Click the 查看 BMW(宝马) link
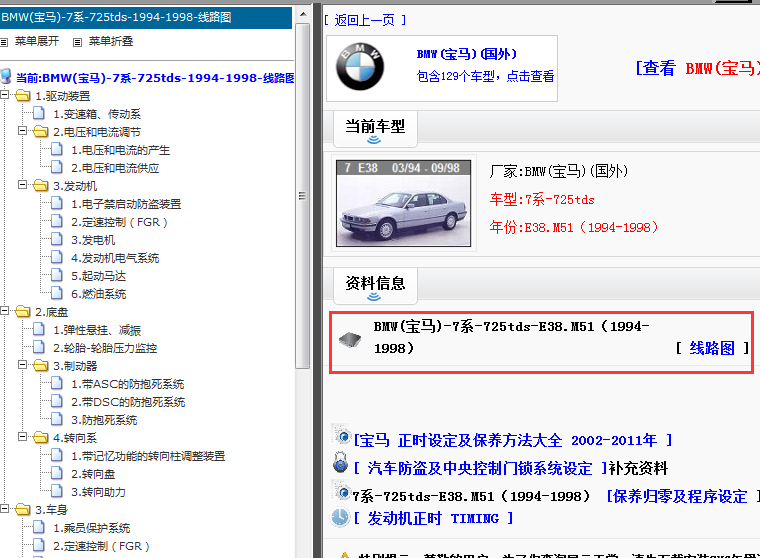The width and height of the screenshot is (760, 558). coord(697,68)
